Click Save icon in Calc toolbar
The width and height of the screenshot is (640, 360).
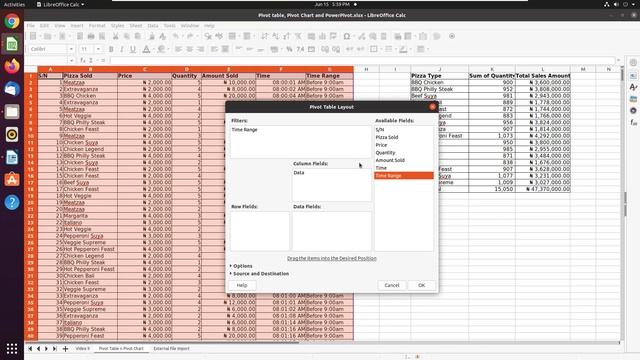tap(62, 36)
